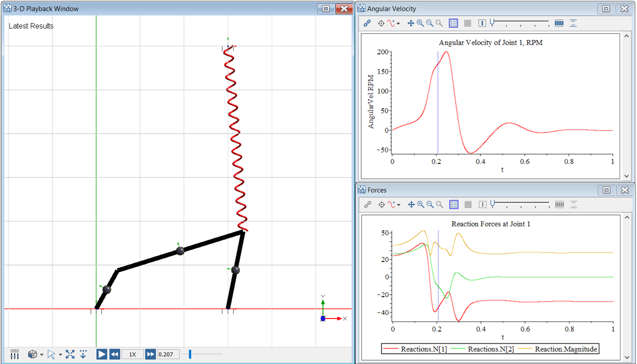The image size is (637, 364).
Task: Toggle legend display in Angular Velocity plot
Action: (454, 23)
